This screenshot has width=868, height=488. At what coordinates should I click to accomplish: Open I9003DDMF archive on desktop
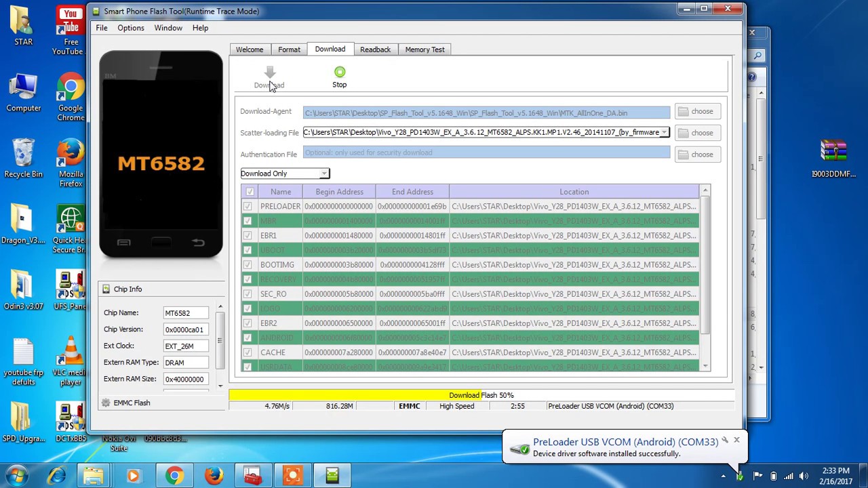click(833, 159)
